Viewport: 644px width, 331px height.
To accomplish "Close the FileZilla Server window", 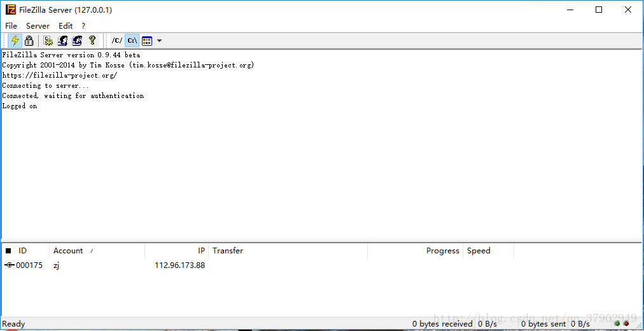I will click(x=628, y=10).
